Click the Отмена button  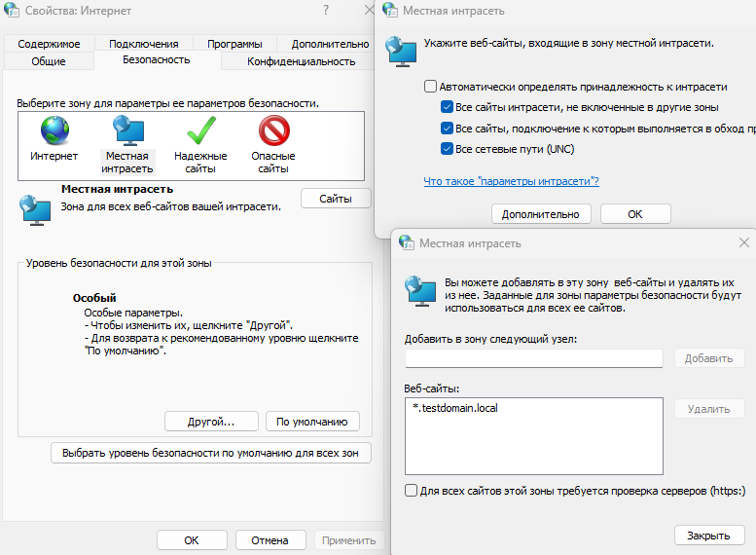[x=270, y=540]
